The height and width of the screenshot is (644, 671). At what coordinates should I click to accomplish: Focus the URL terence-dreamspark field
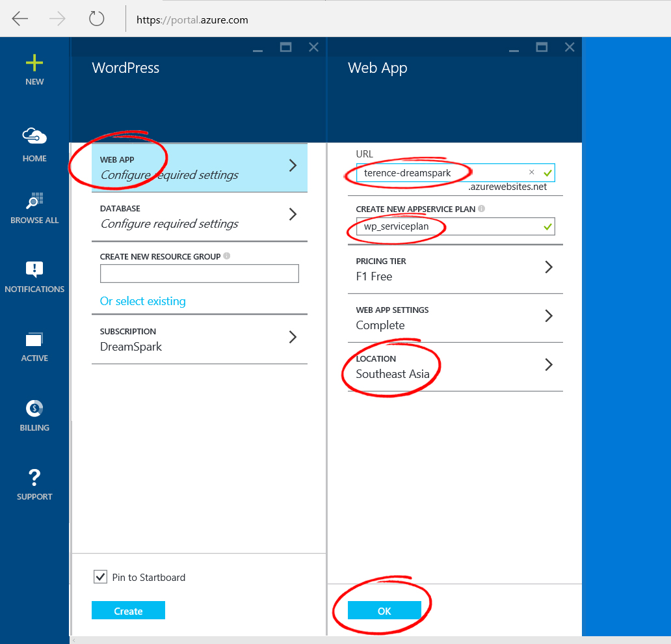455,172
